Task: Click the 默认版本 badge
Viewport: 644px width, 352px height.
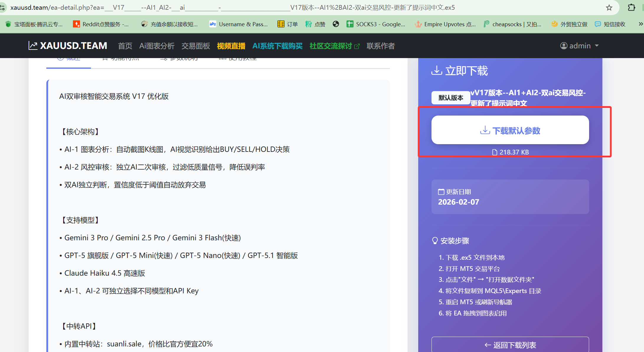Action: click(451, 98)
